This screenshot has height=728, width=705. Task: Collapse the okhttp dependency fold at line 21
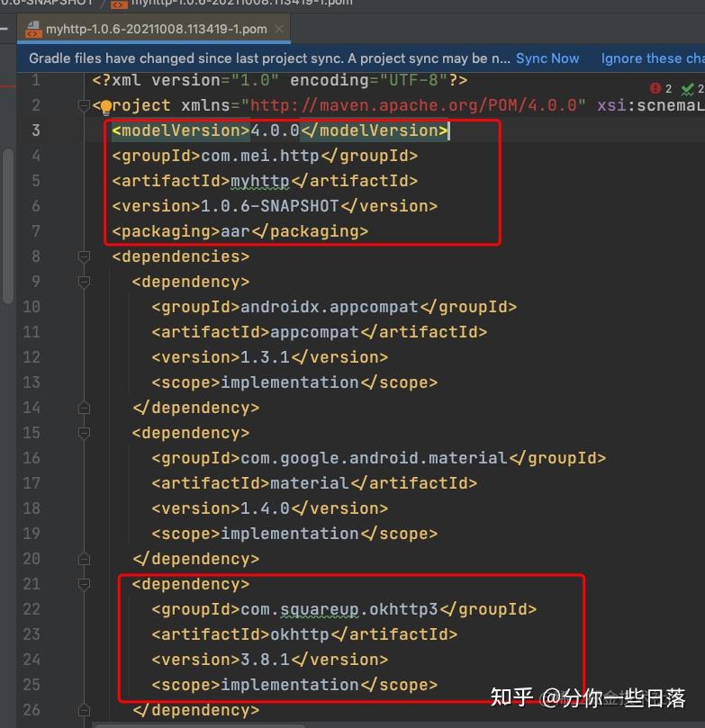click(84, 584)
